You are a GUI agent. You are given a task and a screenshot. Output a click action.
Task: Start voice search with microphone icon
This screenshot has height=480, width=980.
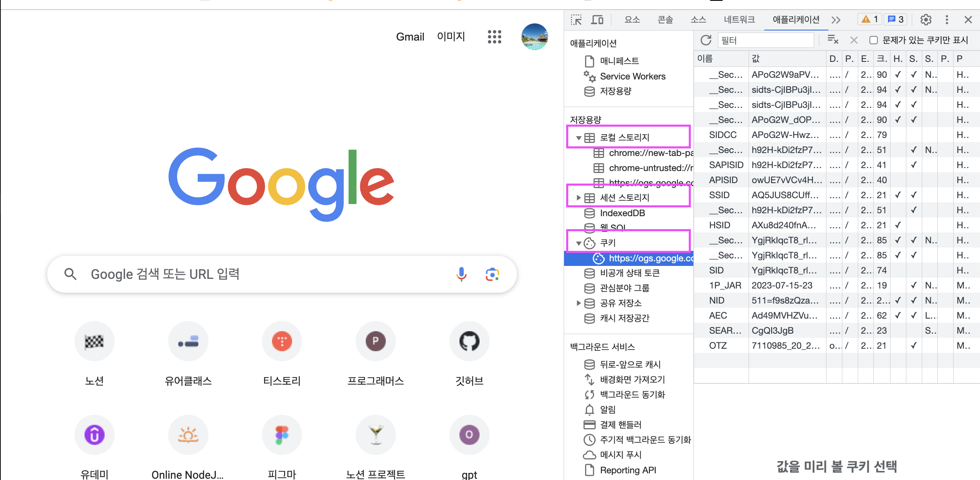coord(462,274)
